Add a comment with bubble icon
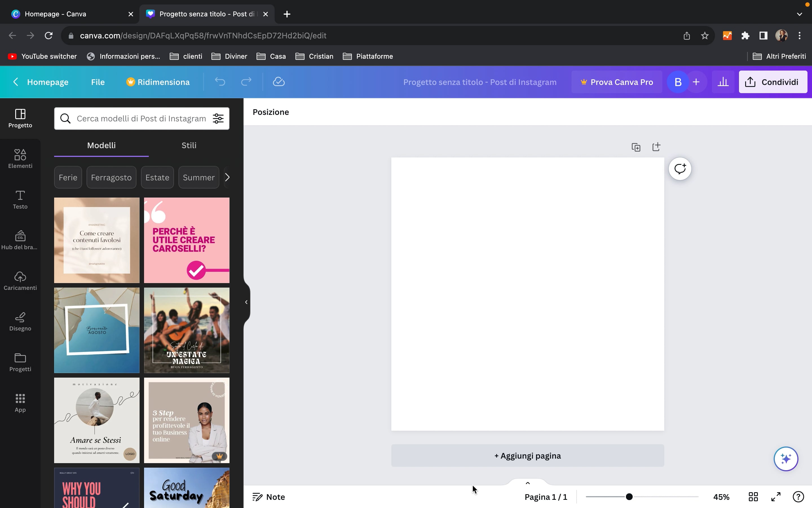This screenshot has height=508, width=812. 680,169
